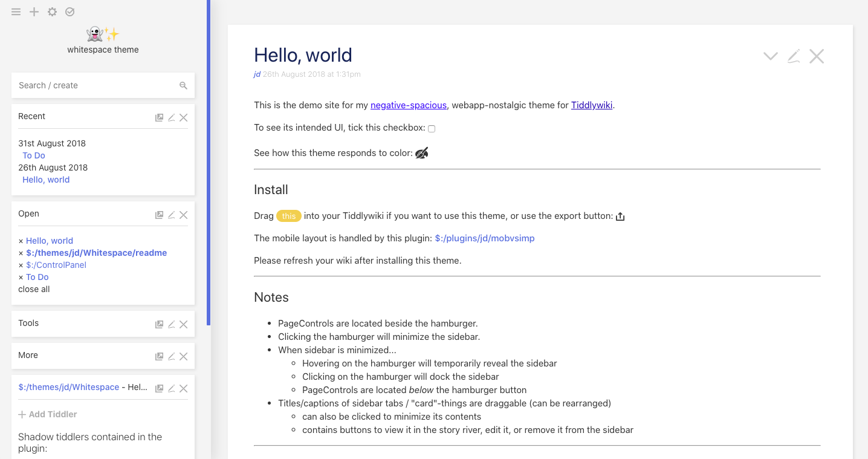Follow the negative-spacious link
Screen dimensions: 868x459
pyautogui.click(x=409, y=105)
